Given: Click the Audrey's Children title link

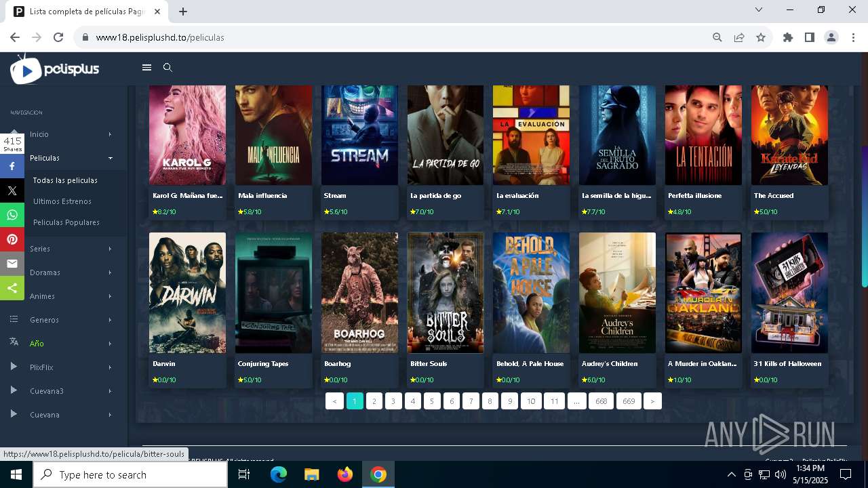Looking at the screenshot, I should coord(610,364).
